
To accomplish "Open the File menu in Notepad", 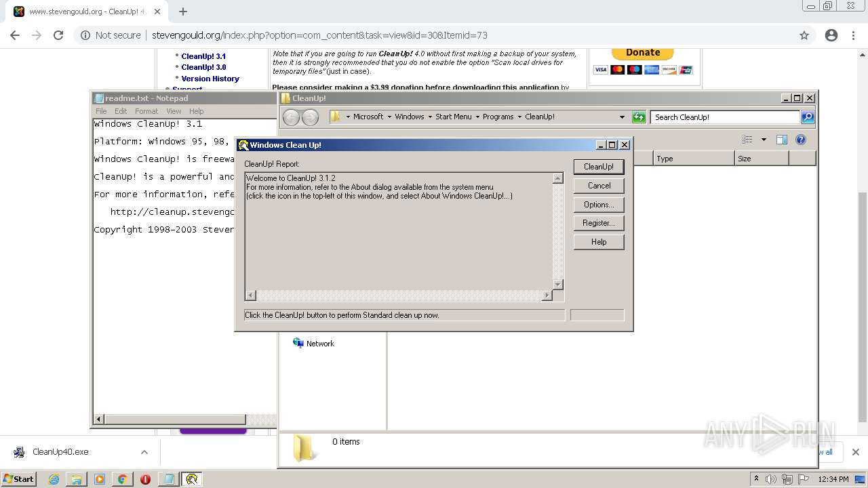I will tap(101, 111).
